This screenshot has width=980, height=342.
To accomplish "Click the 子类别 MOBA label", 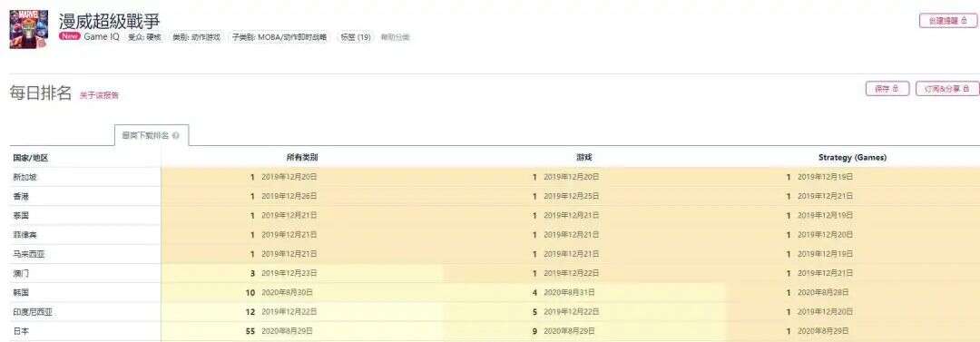I will pyautogui.click(x=279, y=37).
